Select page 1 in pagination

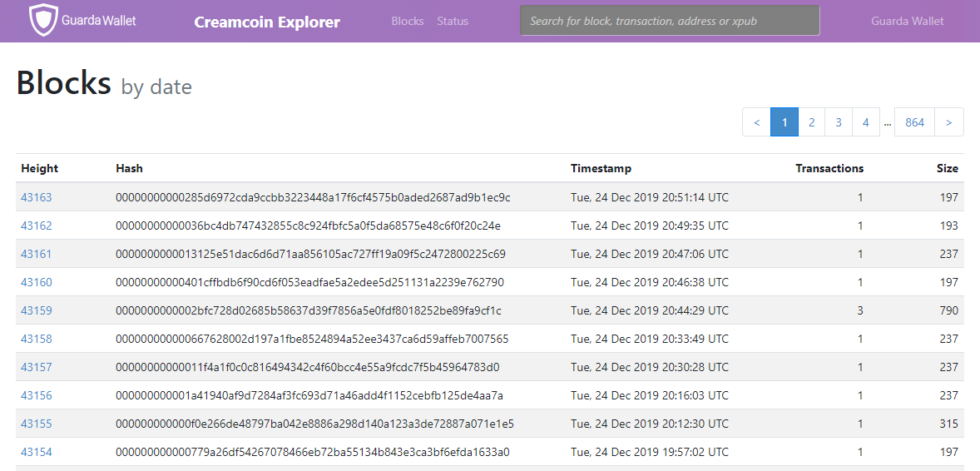pos(784,122)
